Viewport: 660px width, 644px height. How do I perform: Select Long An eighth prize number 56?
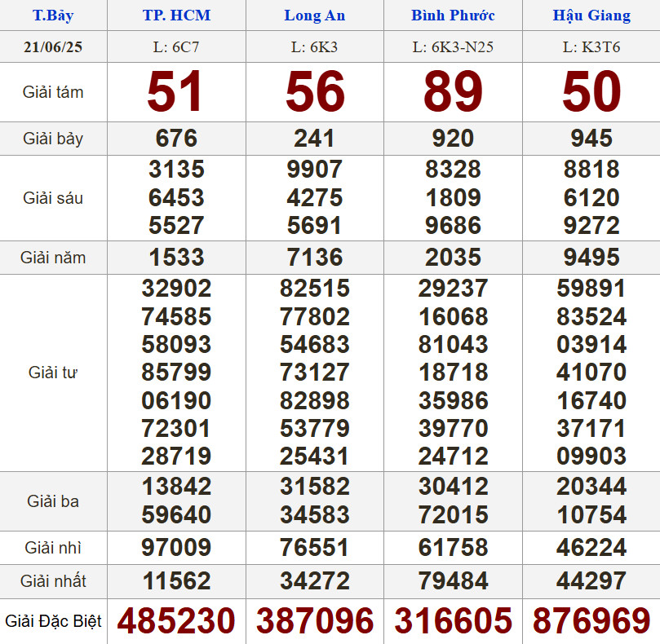coord(315,92)
